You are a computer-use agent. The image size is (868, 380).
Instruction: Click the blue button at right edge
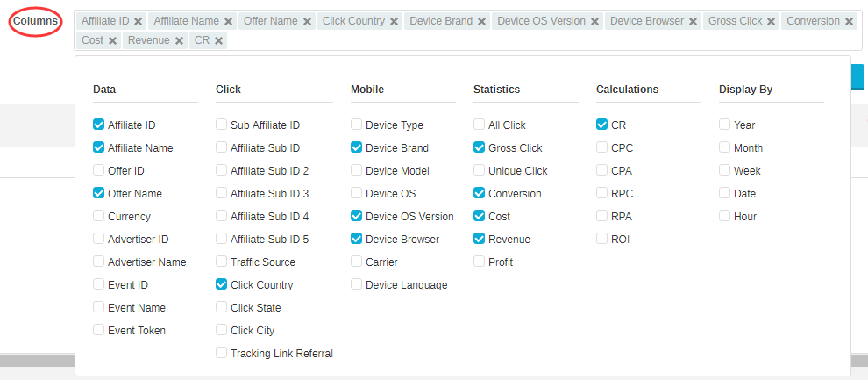pos(858,77)
